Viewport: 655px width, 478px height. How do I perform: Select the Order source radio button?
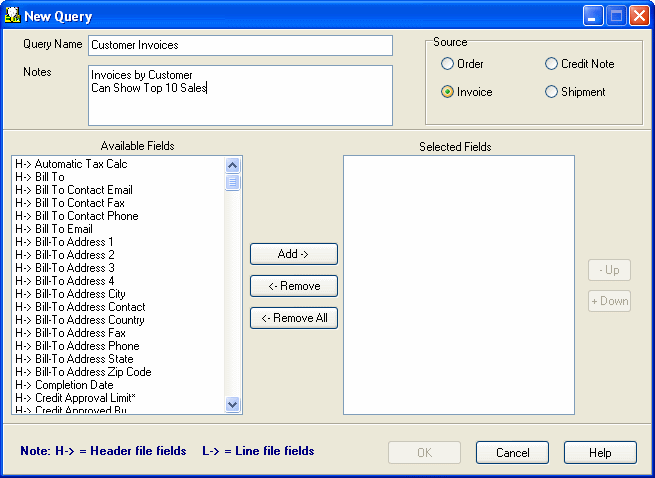(448, 64)
